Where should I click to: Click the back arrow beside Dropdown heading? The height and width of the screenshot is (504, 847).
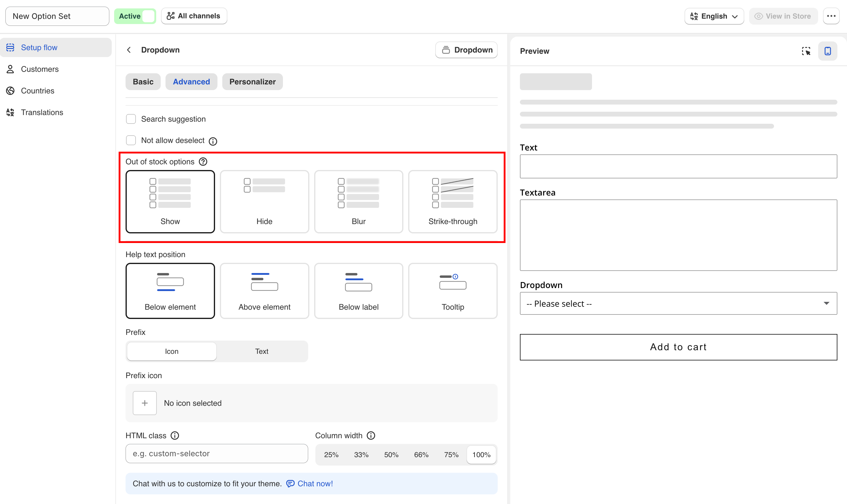pos(129,50)
